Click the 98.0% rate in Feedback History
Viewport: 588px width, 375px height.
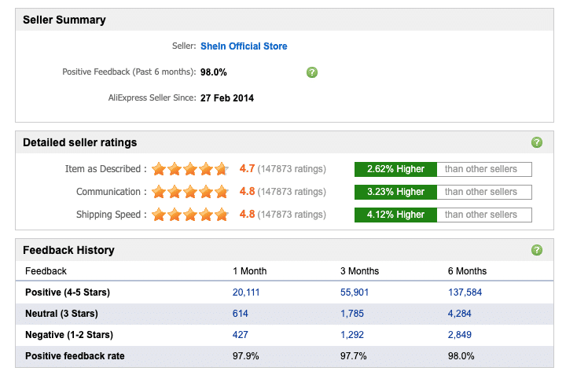(461, 356)
